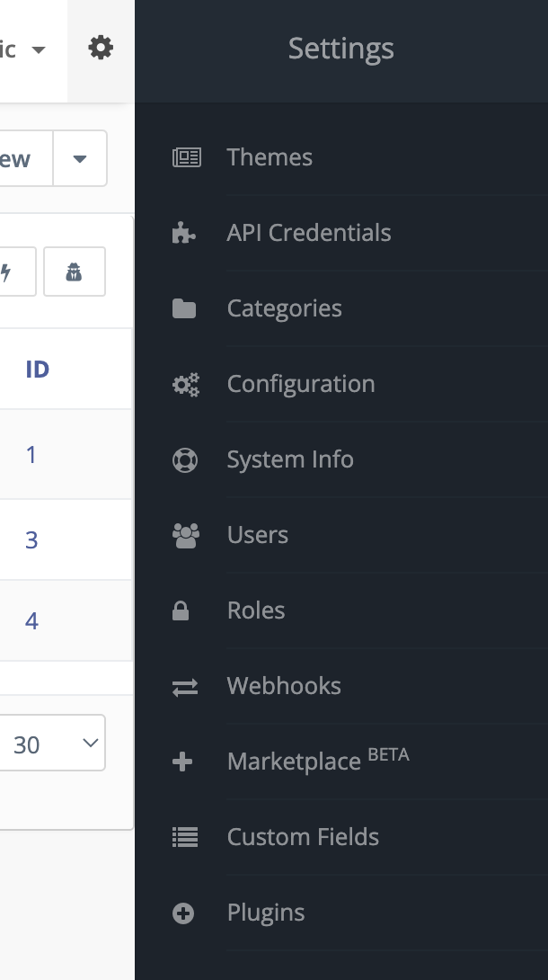Click the Users group icon
This screenshot has height=980, width=548.
(185, 535)
